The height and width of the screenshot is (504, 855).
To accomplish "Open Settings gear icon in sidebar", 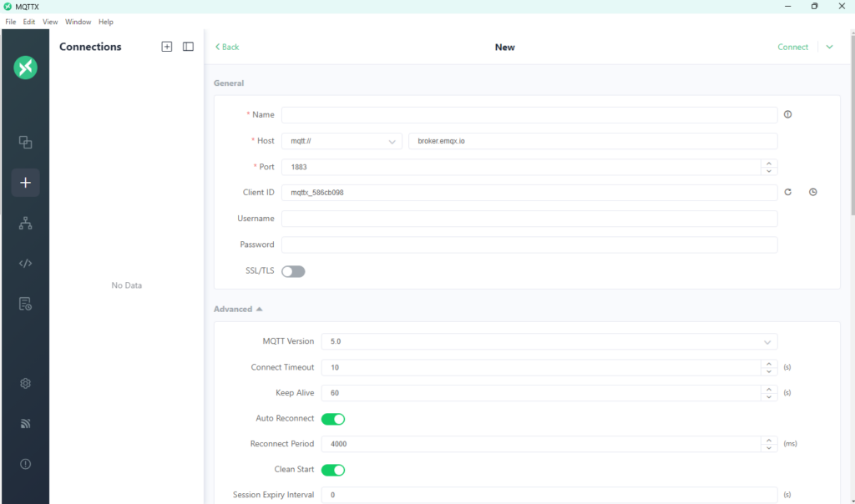I will pyautogui.click(x=25, y=384).
